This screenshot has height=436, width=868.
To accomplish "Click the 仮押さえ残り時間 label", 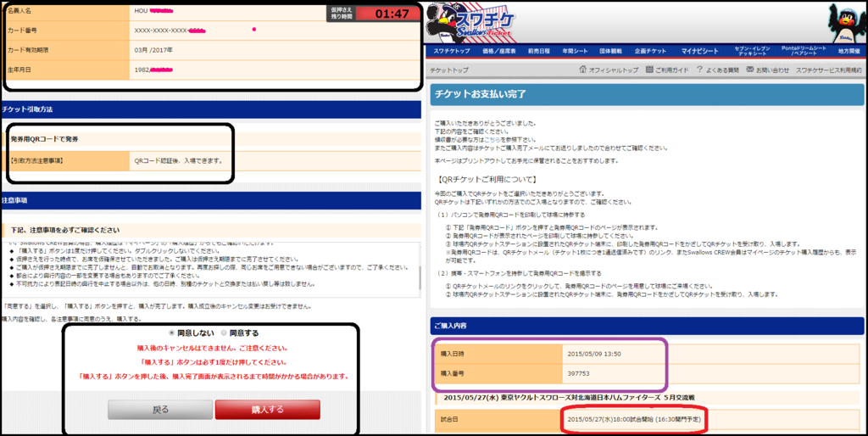I will click(x=341, y=14).
